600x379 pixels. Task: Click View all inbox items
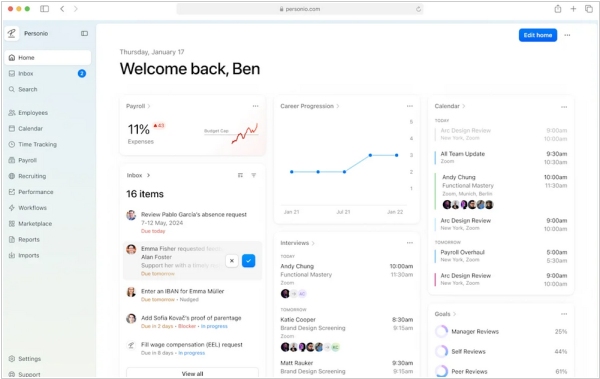[x=192, y=373]
